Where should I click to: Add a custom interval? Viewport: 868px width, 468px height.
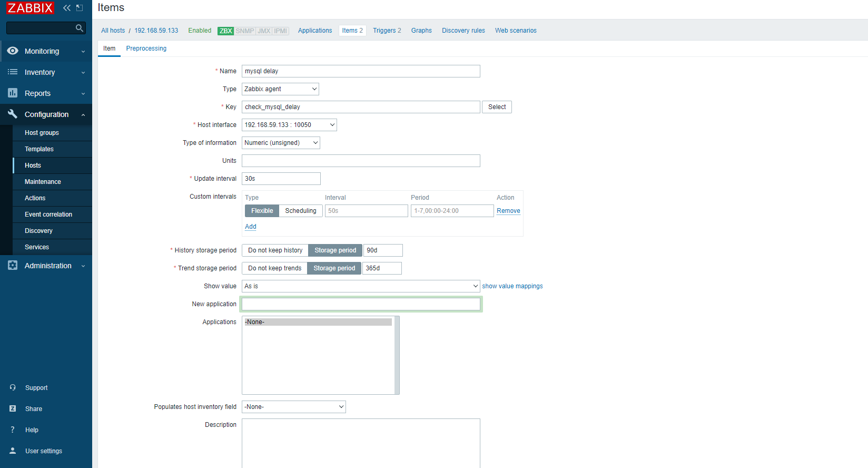(251, 227)
